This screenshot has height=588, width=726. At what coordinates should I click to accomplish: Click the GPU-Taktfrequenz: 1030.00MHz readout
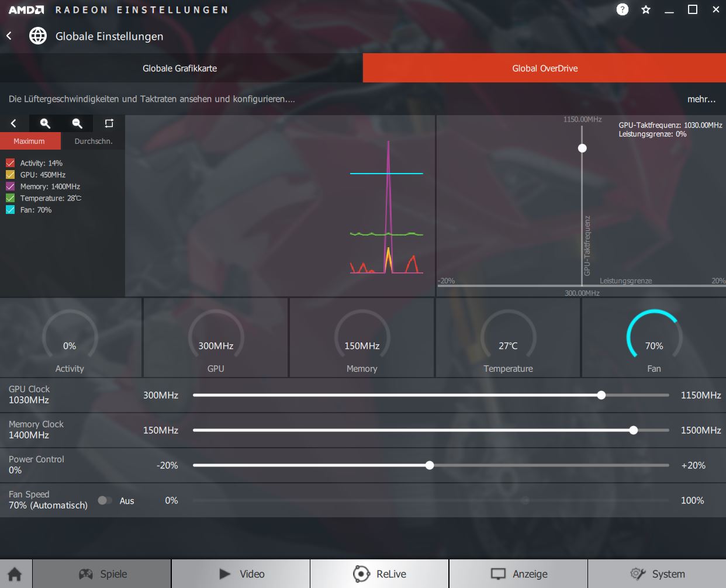[670, 125]
